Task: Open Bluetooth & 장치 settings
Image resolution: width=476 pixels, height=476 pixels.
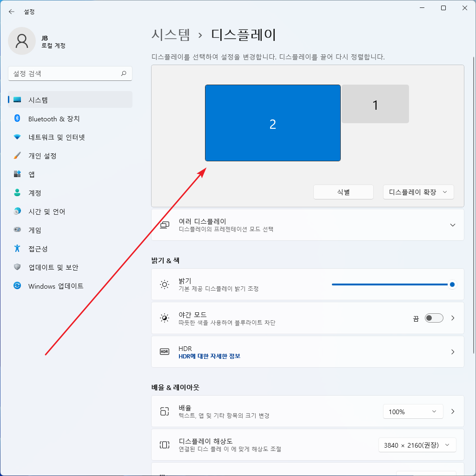Action: 70,119
